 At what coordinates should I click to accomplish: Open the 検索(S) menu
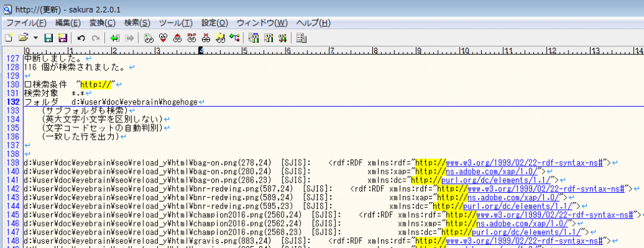pos(137,23)
